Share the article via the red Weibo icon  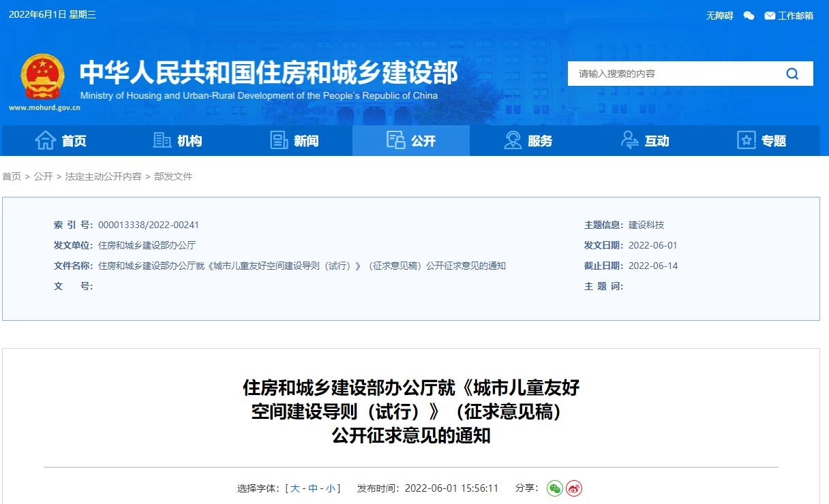click(x=573, y=488)
